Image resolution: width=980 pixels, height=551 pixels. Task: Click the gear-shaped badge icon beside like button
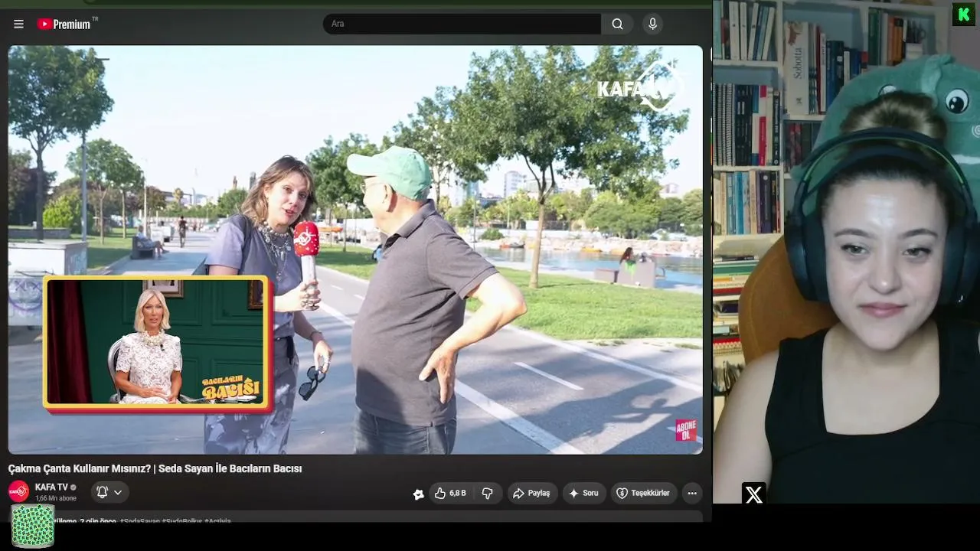click(x=418, y=494)
